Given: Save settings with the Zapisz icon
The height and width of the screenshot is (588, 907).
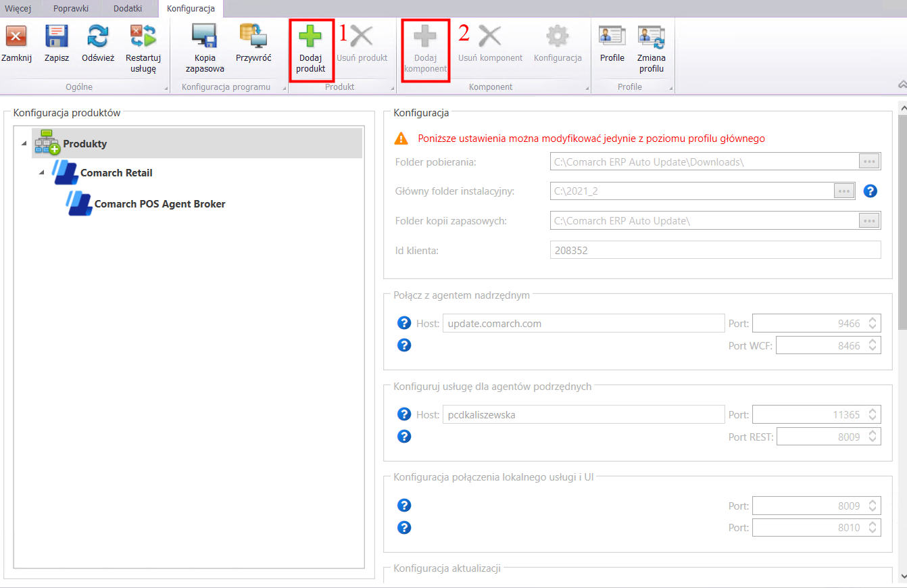Looking at the screenshot, I should point(57,36).
